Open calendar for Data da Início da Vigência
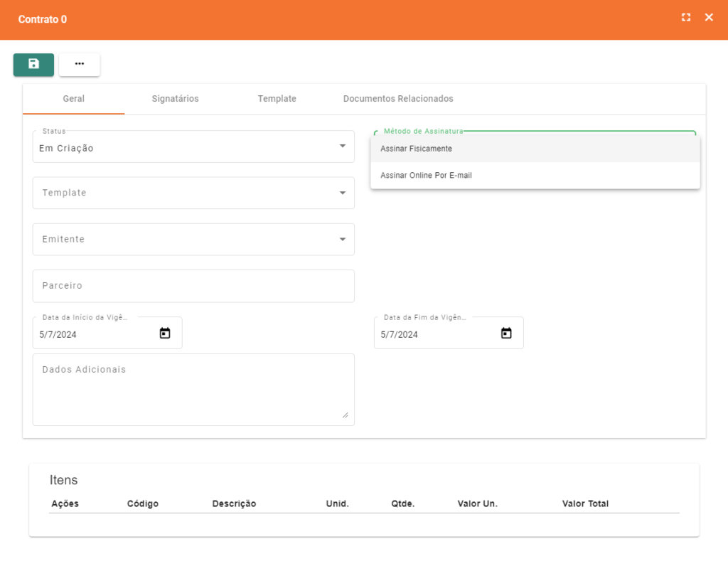 coord(165,334)
